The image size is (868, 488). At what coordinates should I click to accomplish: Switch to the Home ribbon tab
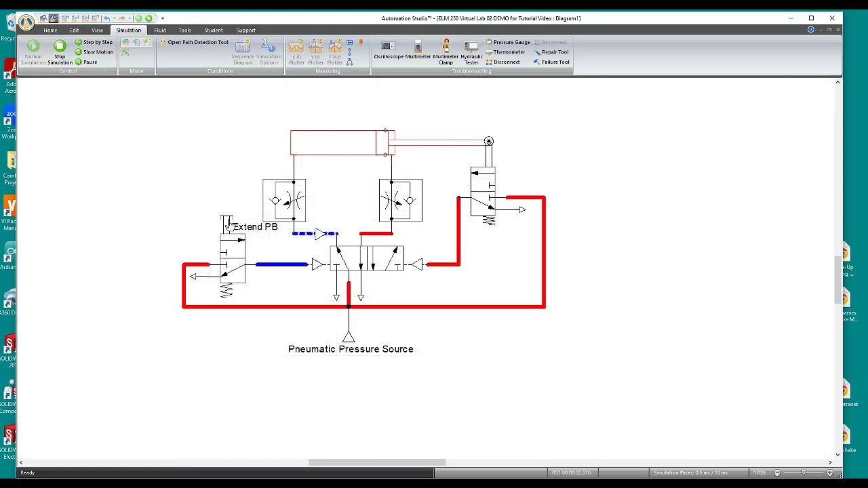tap(50, 30)
